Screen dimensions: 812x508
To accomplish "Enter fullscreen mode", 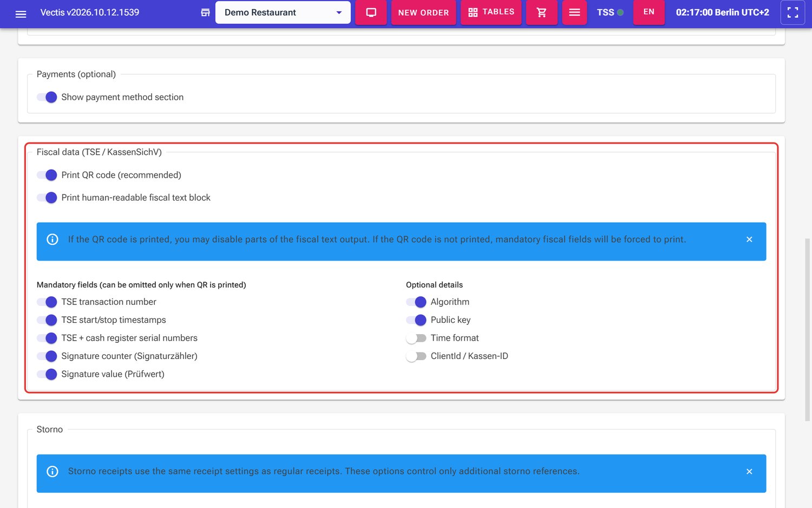I will [793, 12].
